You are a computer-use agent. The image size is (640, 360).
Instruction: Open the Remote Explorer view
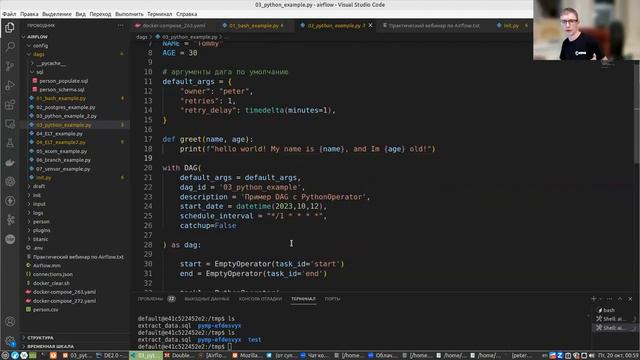pyautogui.click(x=10, y=124)
